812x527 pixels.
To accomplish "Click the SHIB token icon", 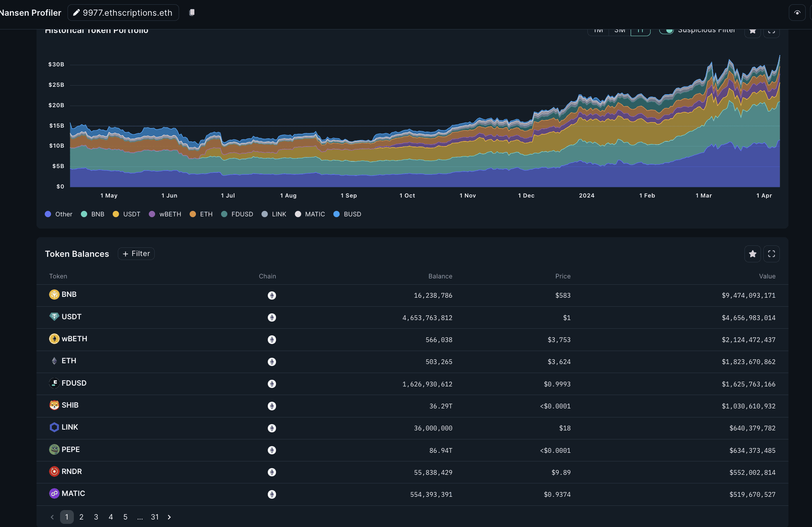I will coord(54,405).
